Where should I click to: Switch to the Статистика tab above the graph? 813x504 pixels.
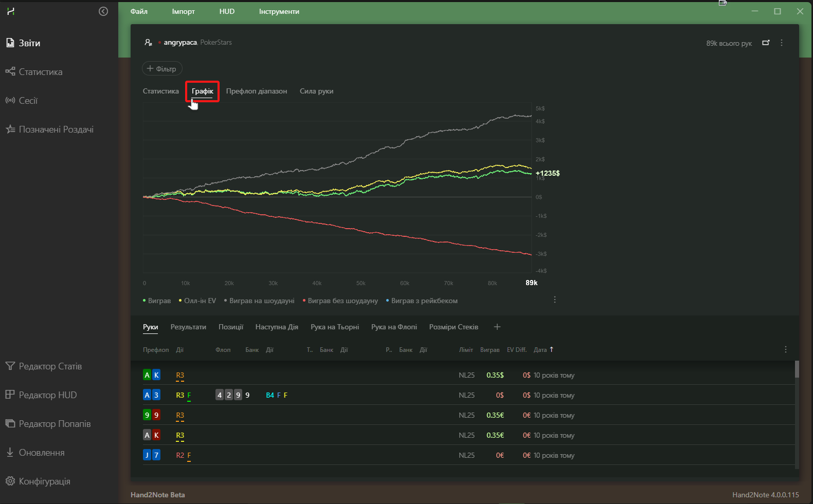[x=161, y=91]
